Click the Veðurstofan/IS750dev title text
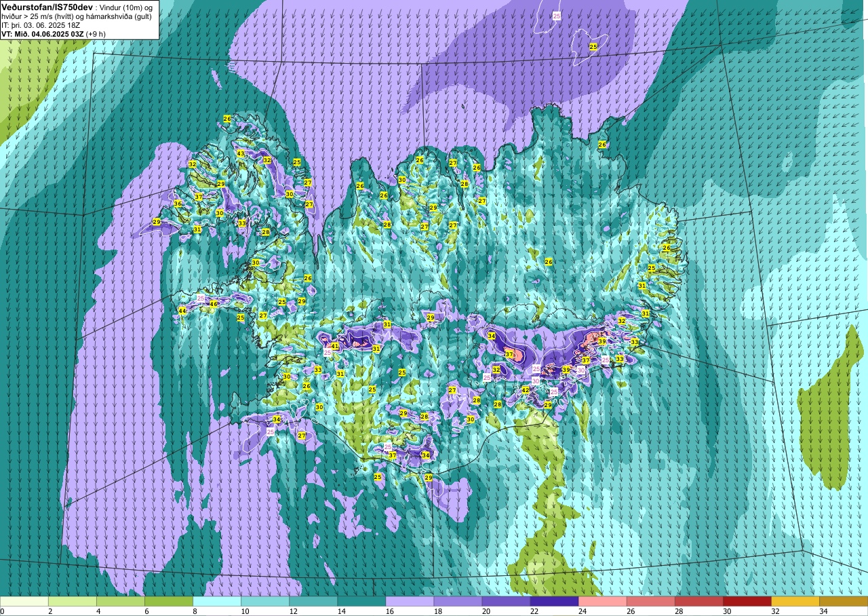Screen dimensions: 868x616 47,6
